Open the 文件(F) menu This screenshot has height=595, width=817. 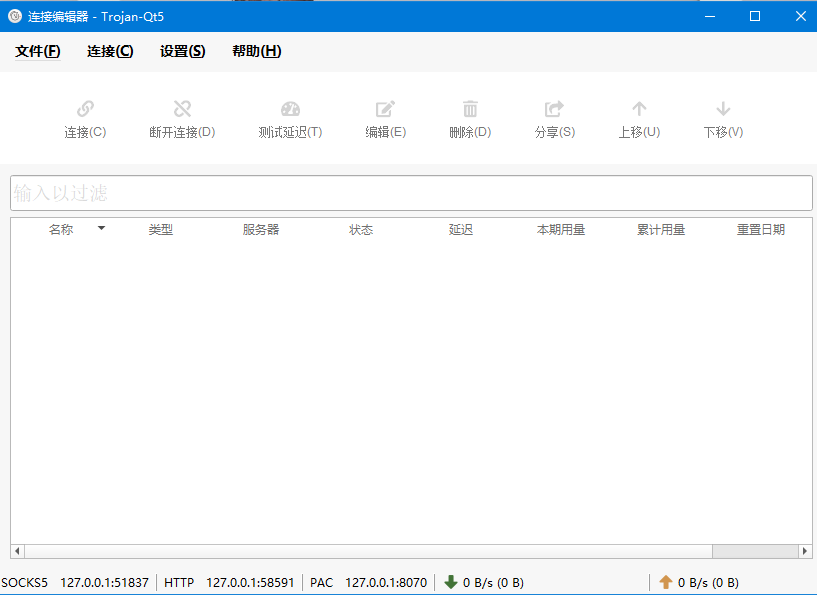(38, 51)
